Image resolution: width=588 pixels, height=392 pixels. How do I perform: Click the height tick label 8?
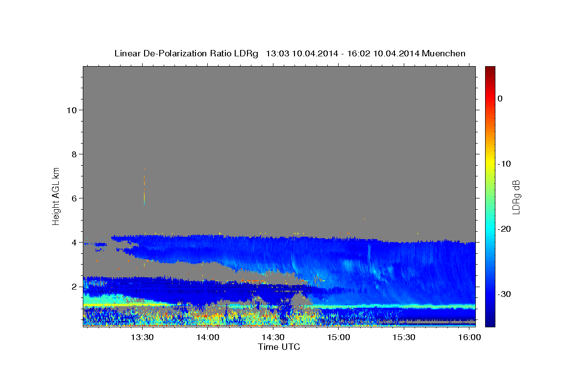pyautogui.click(x=74, y=154)
